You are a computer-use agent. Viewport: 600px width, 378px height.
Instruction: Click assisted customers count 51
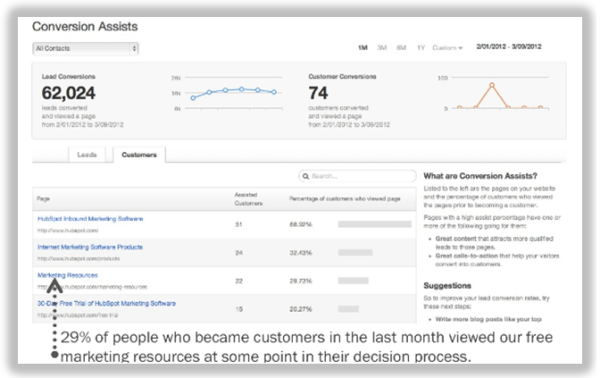pos(239,225)
